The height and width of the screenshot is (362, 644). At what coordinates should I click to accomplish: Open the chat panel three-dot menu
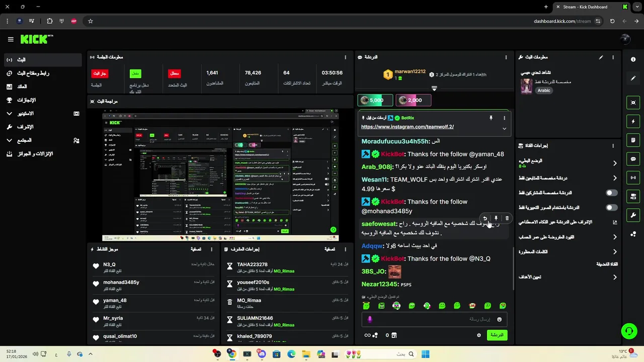[506, 57]
